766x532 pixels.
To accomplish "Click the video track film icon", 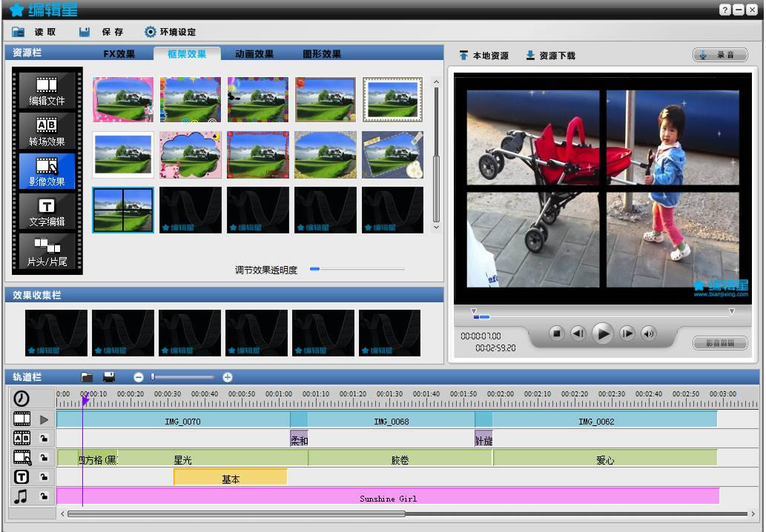I will point(22,419).
